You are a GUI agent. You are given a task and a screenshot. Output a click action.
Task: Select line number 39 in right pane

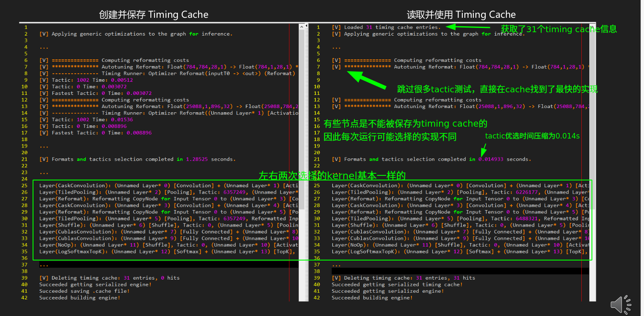click(317, 278)
